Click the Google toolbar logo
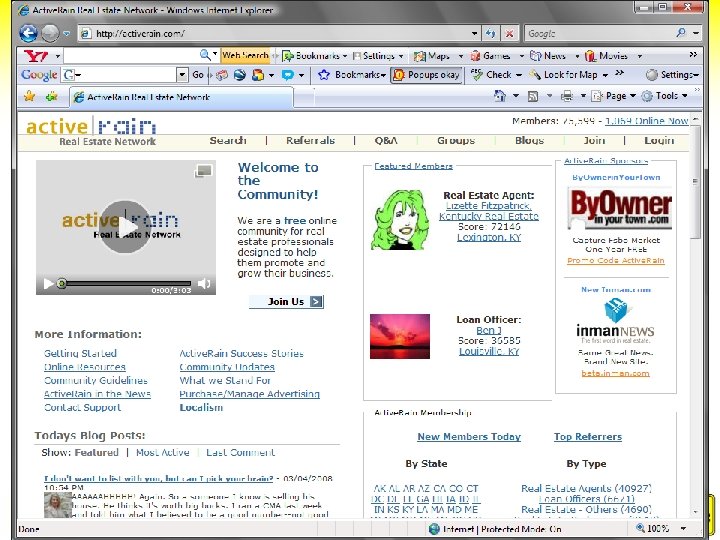This screenshot has width=720, height=540. click(x=39, y=75)
